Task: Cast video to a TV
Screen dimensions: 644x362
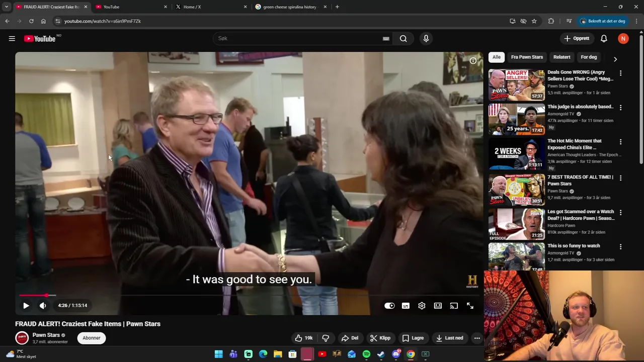Action: tap(454, 306)
